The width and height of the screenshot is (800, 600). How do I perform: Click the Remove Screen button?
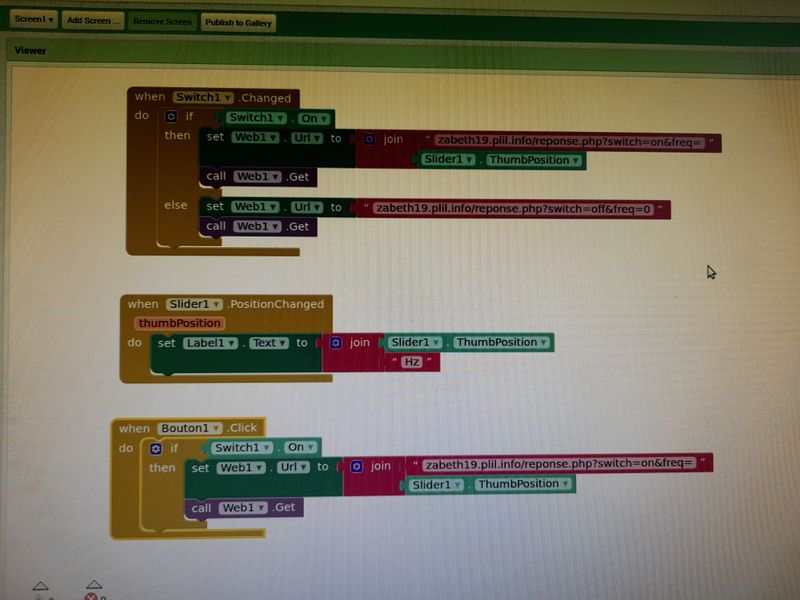click(x=162, y=21)
